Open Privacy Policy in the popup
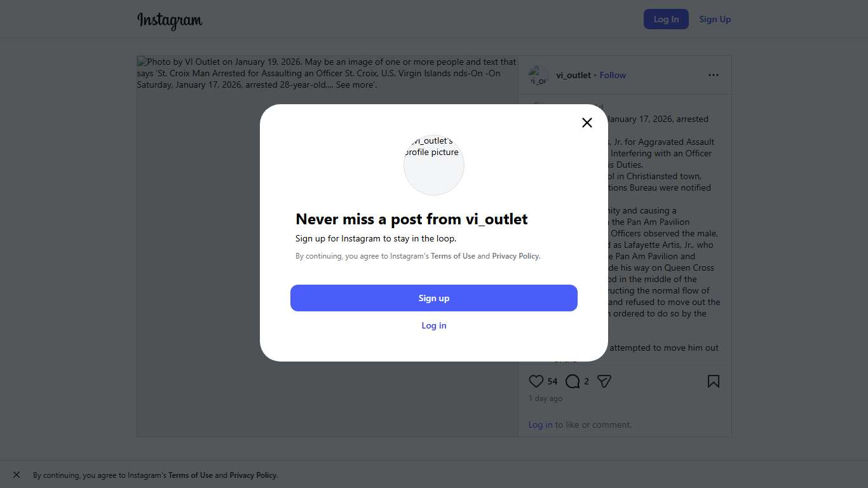The height and width of the screenshot is (488, 868). click(515, 256)
